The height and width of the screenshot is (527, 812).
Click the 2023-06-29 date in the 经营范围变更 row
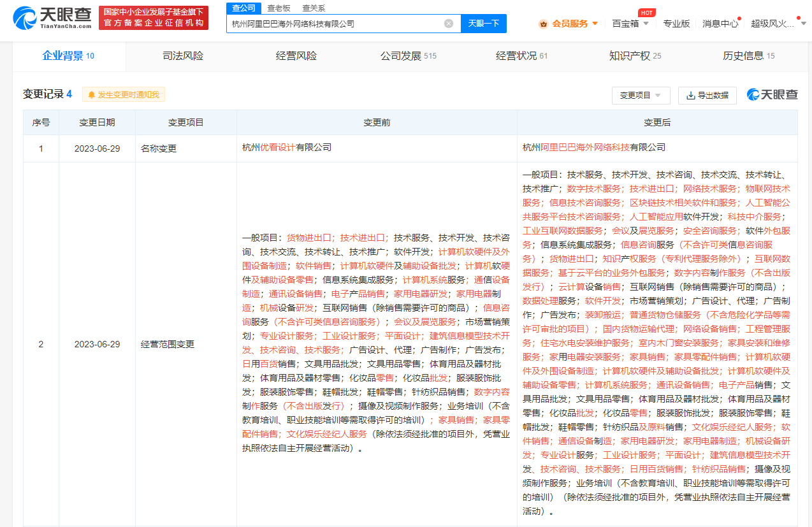click(x=97, y=344)
